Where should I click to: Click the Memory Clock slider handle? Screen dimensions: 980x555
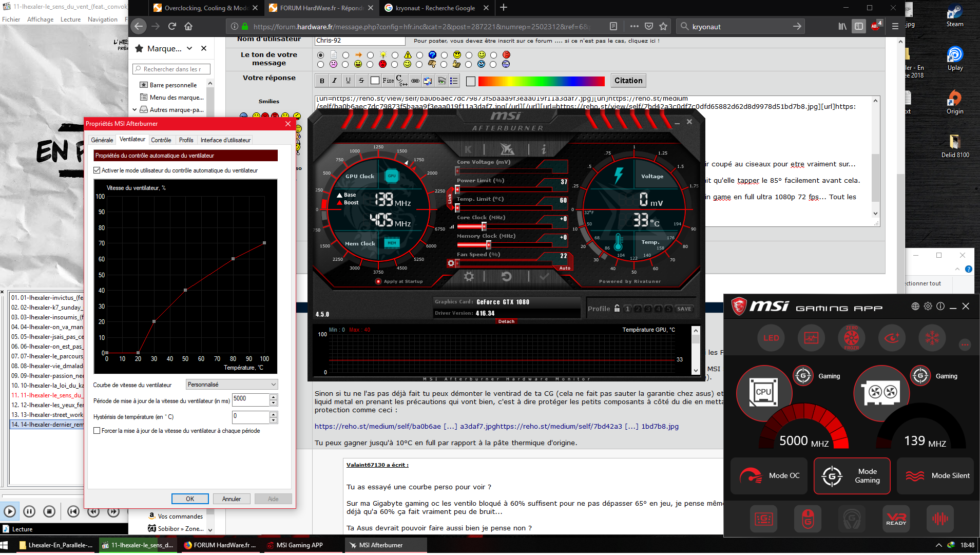[489, 245]
